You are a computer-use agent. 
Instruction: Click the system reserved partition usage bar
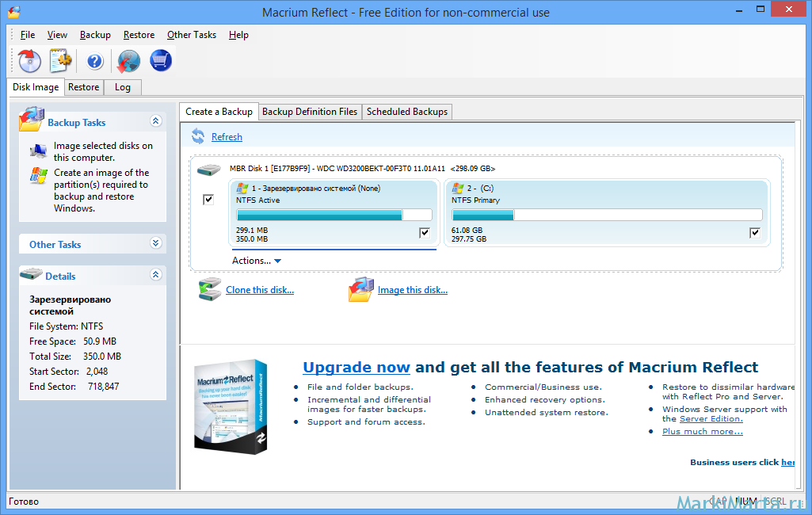(334, 215)
